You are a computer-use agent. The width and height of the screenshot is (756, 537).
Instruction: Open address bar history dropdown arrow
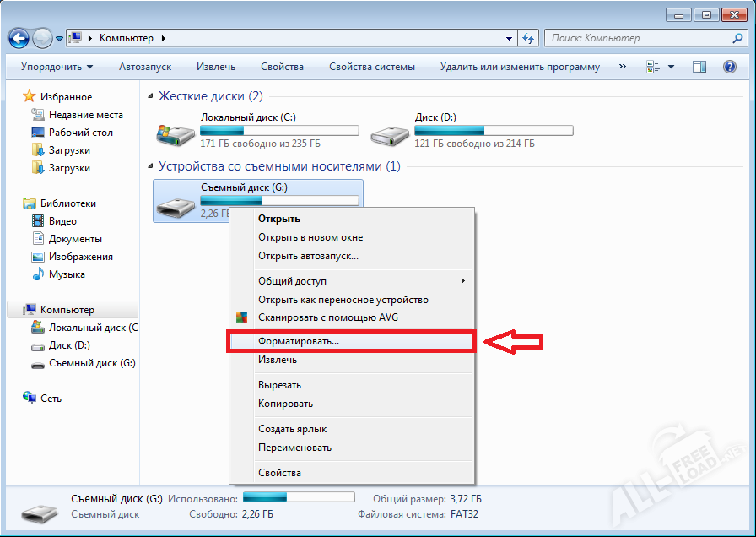pyautogui.click(x=509, y=39)
